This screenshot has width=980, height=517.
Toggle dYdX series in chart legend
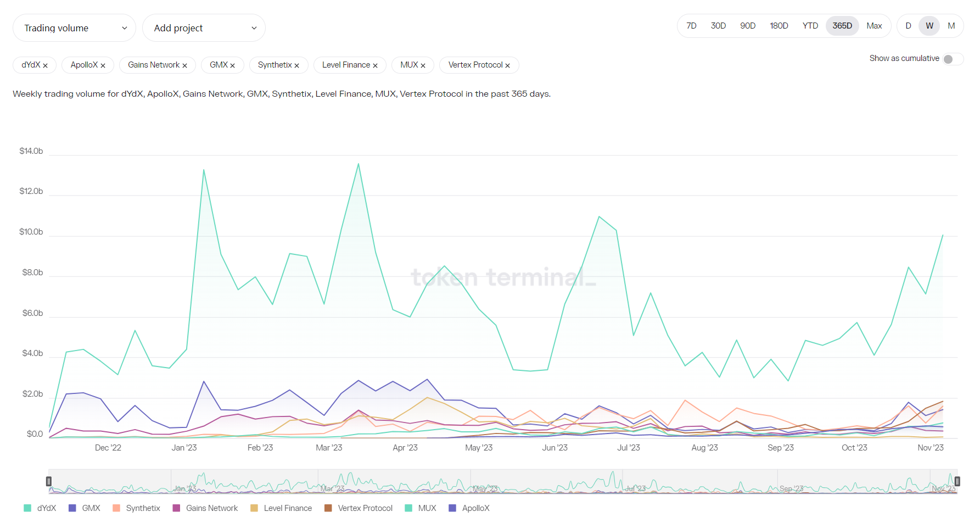tap(41, 508)
